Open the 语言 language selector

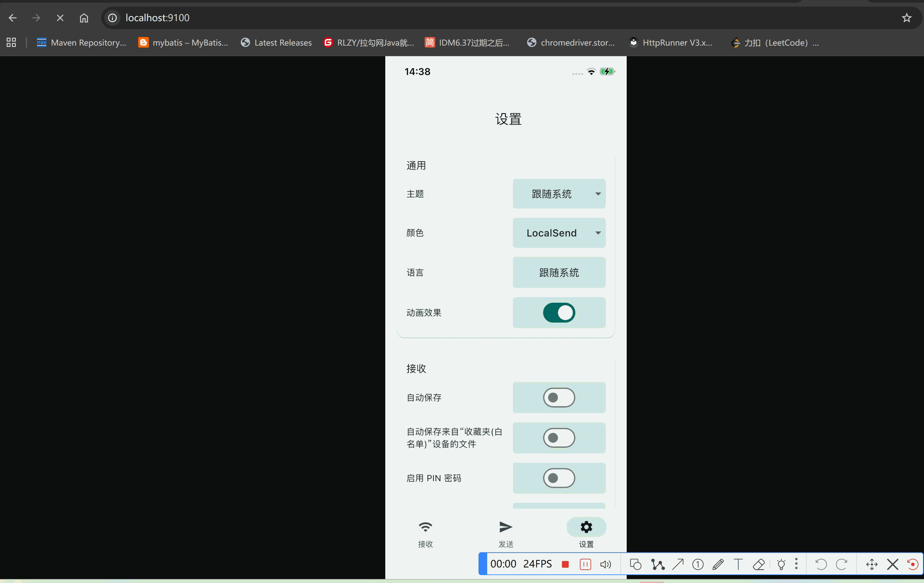point(559,272)
